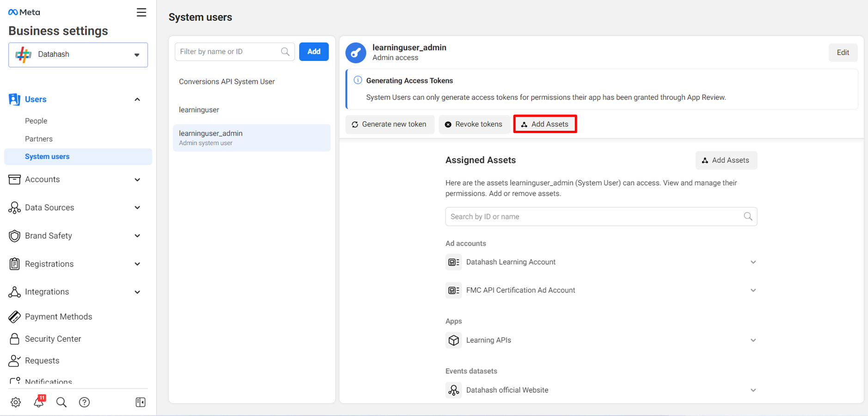Collapse the sidebar using panel icon

coord(141,402)
